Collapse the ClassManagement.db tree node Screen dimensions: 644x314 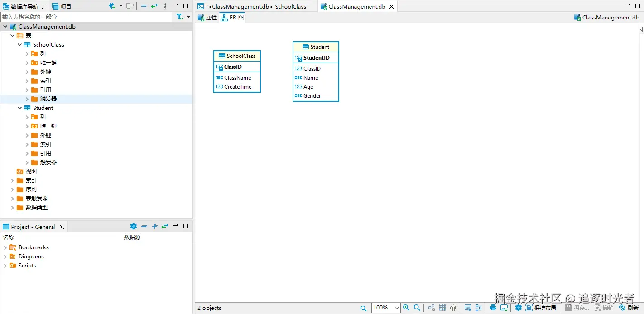click(5, 26)
